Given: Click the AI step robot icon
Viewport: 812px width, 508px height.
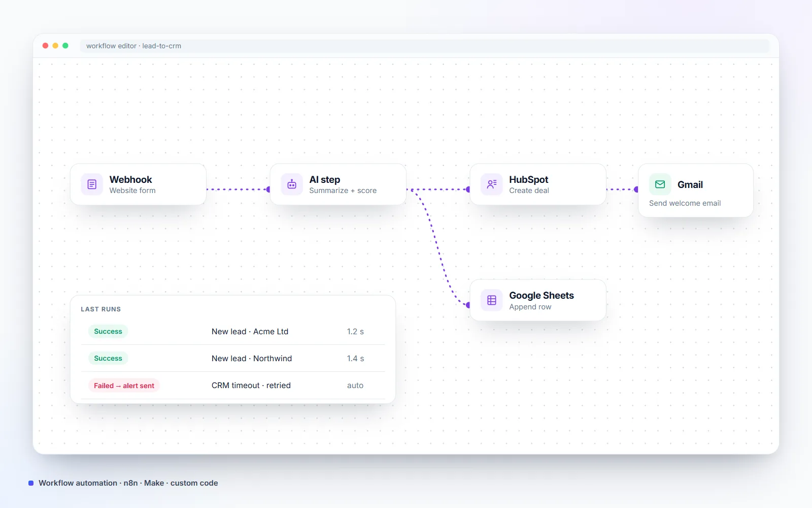Looking at the screenshot, I should tap(292, 184).
